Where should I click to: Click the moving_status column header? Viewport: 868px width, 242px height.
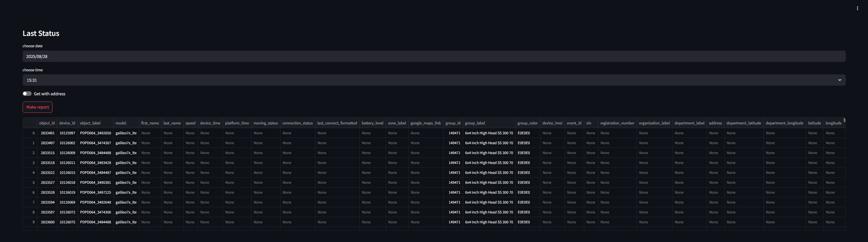[265, 123]
